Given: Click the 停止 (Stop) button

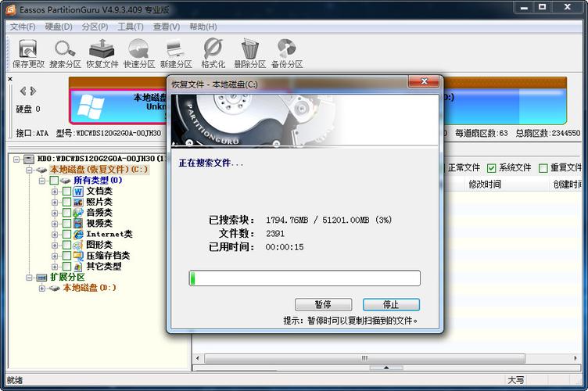Looking at the screenshot, I should pyautogui.click(x=391, y=304).
